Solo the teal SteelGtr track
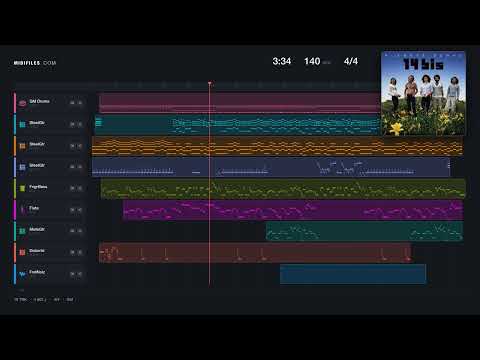 pyautogui.click(x=80, y=124)
